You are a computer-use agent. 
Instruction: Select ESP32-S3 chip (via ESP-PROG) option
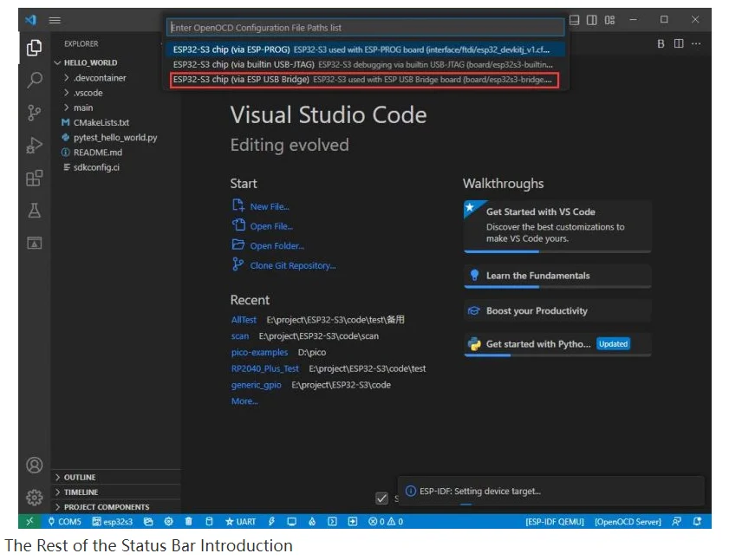pos(365,49)
